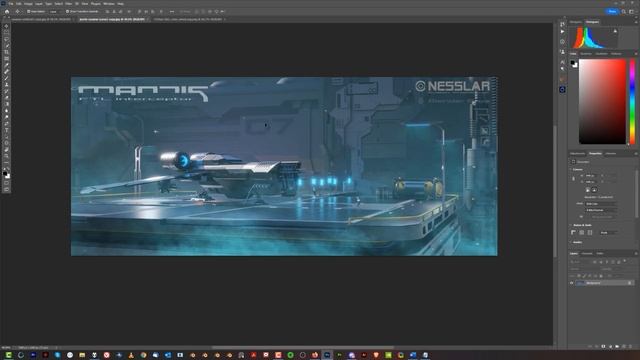Image resolution: width=640 pixels, height=360 pixels.
Task: Select the Clone Stamp tool
Action: click(x=7, y=85)
